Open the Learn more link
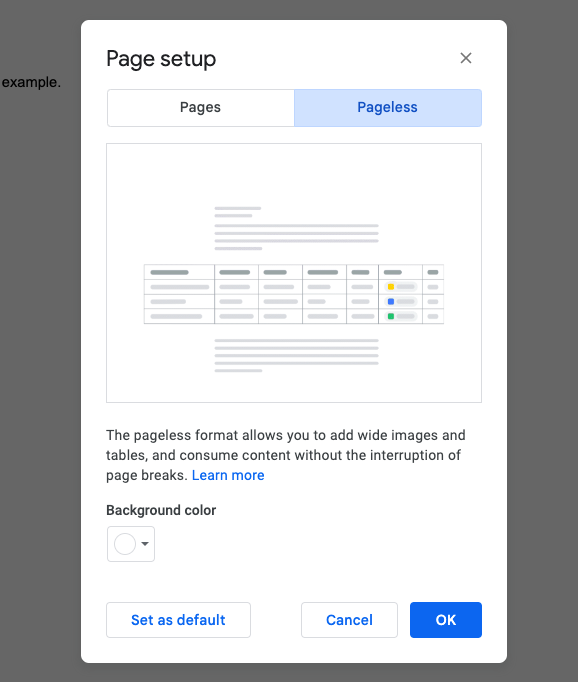 coord(228,475)
